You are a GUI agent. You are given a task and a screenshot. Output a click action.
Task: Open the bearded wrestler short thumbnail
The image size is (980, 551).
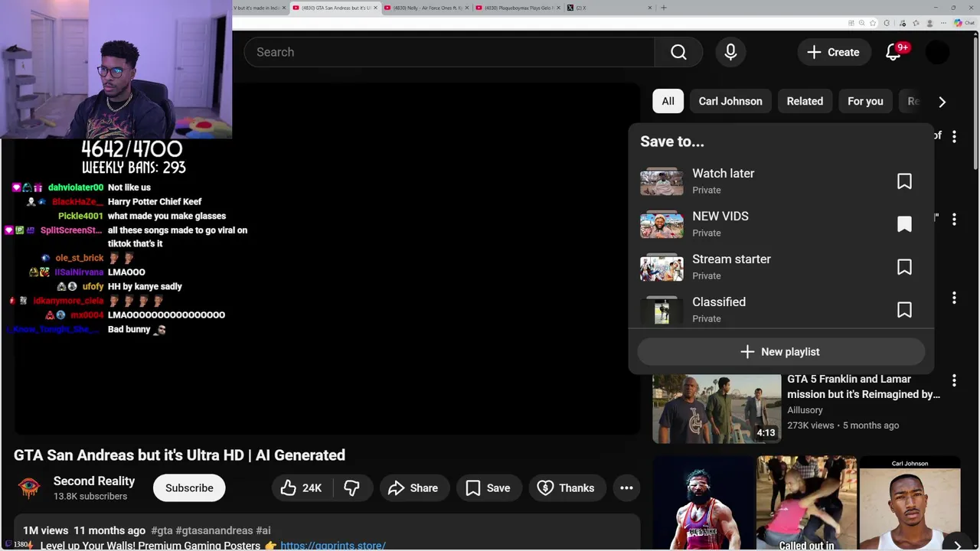(703, 504)
